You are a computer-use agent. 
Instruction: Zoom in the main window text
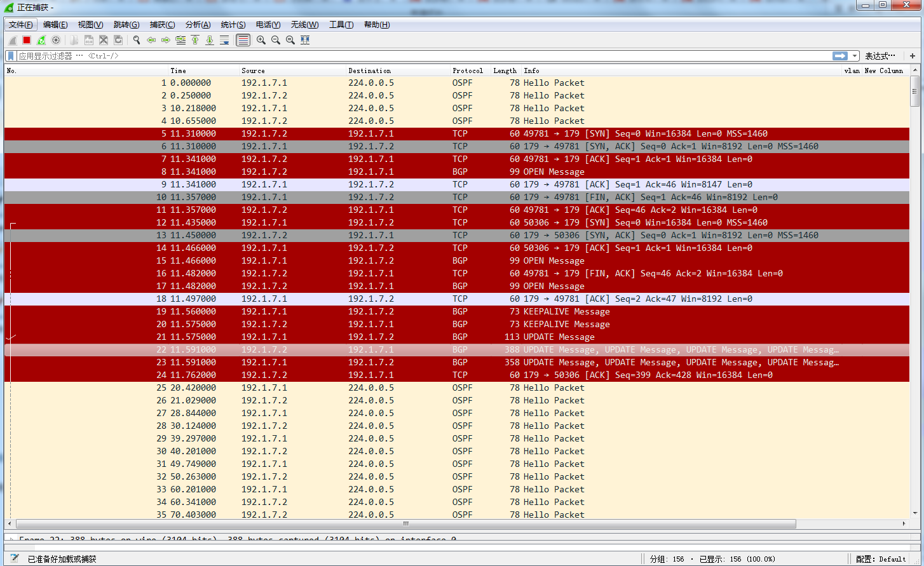(261, 40)
